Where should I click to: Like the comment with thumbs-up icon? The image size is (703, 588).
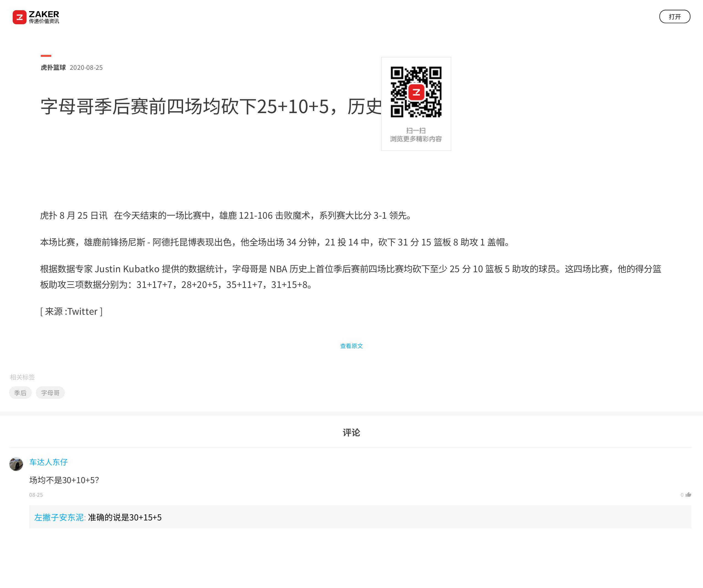point(688,495)
